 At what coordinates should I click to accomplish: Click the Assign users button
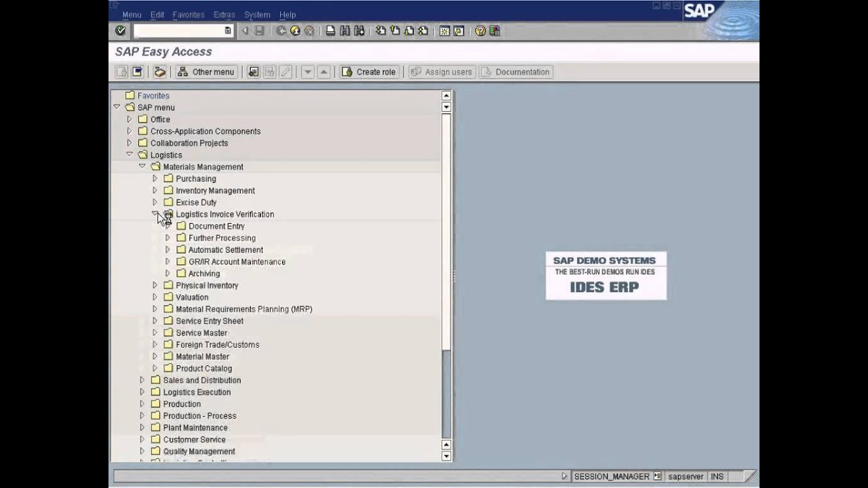click(441, 72)
